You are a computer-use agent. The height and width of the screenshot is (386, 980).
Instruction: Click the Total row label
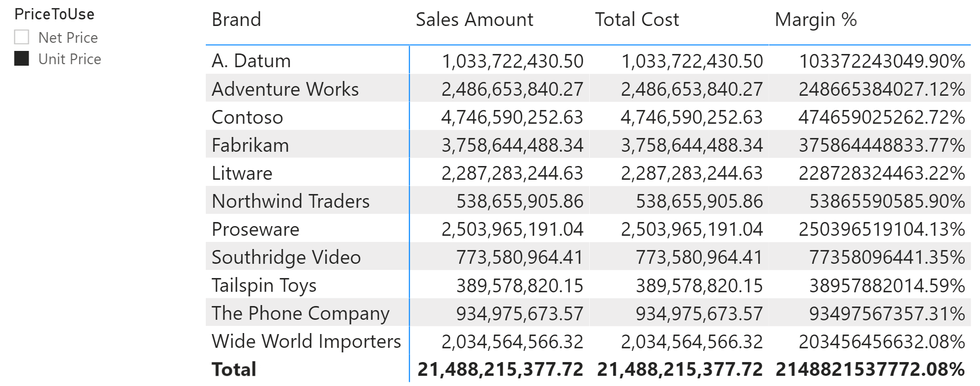[x=234, y=369]
